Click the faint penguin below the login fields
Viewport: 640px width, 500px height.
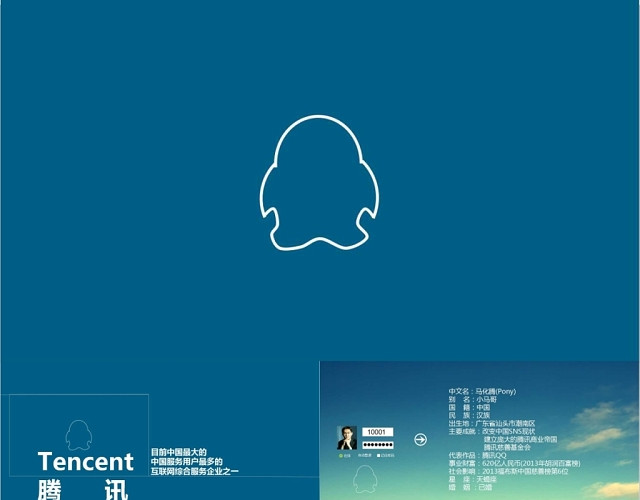(x=364, y=479)
